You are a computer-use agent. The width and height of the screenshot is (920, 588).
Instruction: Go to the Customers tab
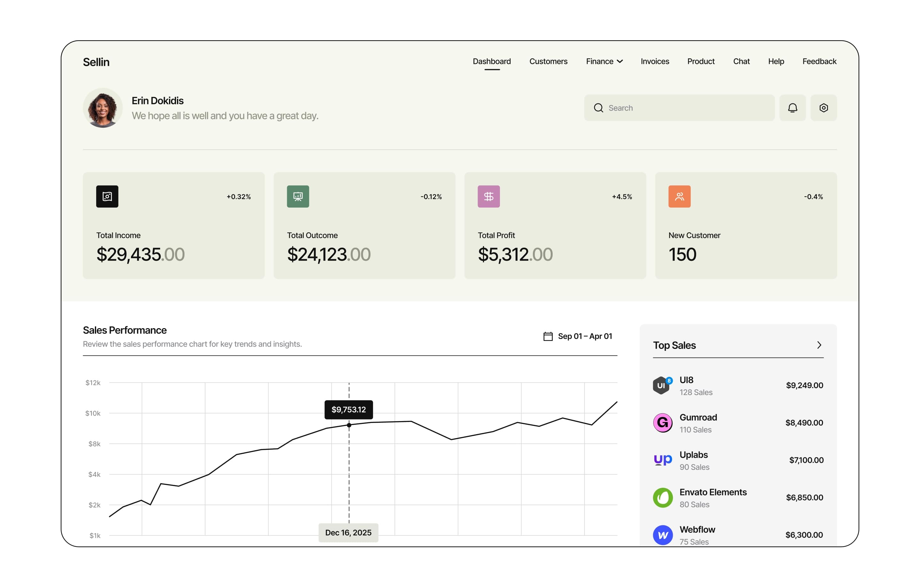(548, 62)
